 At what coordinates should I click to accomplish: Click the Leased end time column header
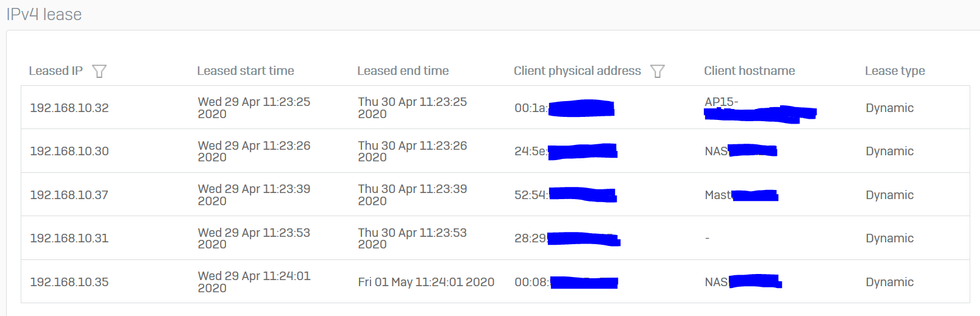[x=403, y=71]
